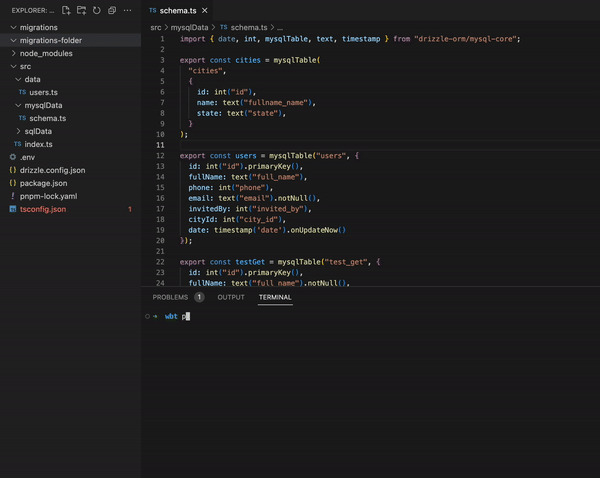Collapse all folders in Explorer
The height and width of the screenshot is (478, 600).
111,10
